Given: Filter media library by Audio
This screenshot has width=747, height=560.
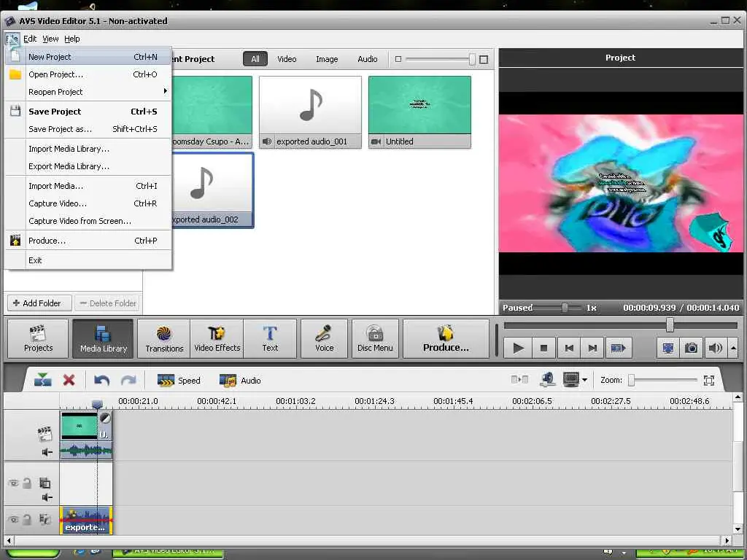Looking at the screenshot, I should 368,59.
